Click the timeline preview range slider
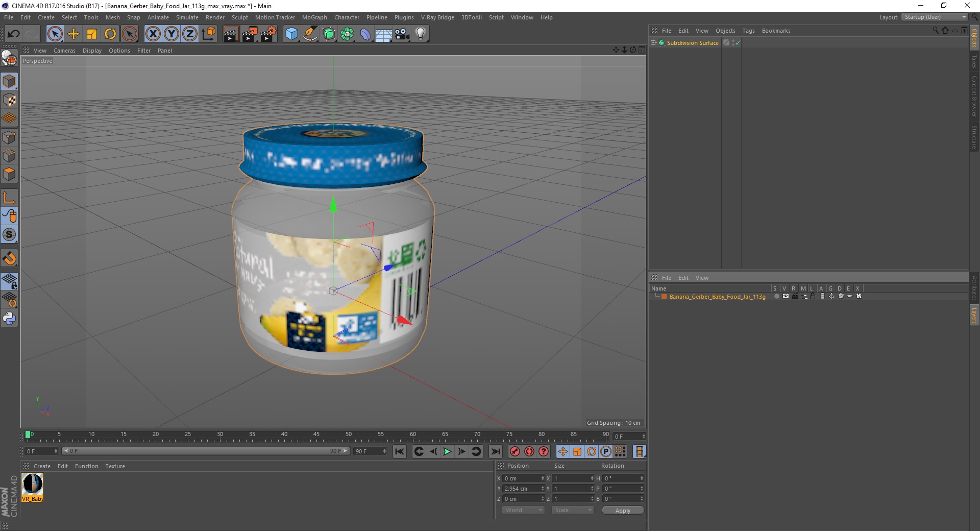 (206, 451)
